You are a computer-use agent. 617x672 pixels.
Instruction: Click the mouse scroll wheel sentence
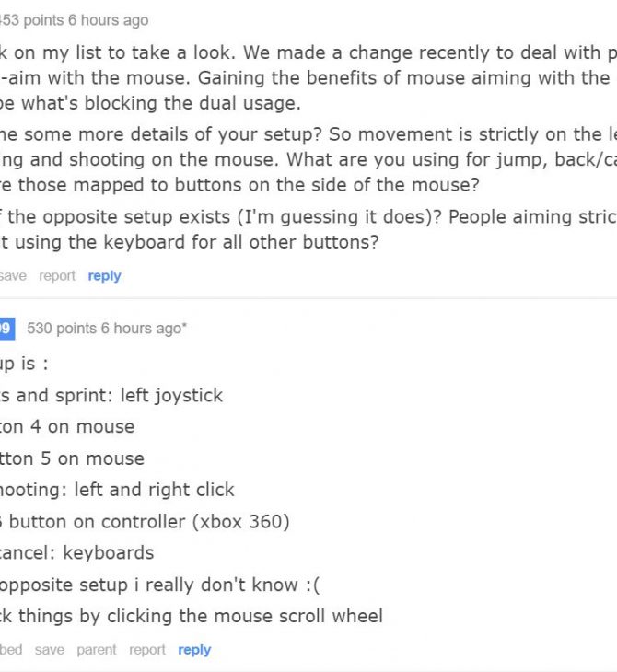click(x=192, y=616)
